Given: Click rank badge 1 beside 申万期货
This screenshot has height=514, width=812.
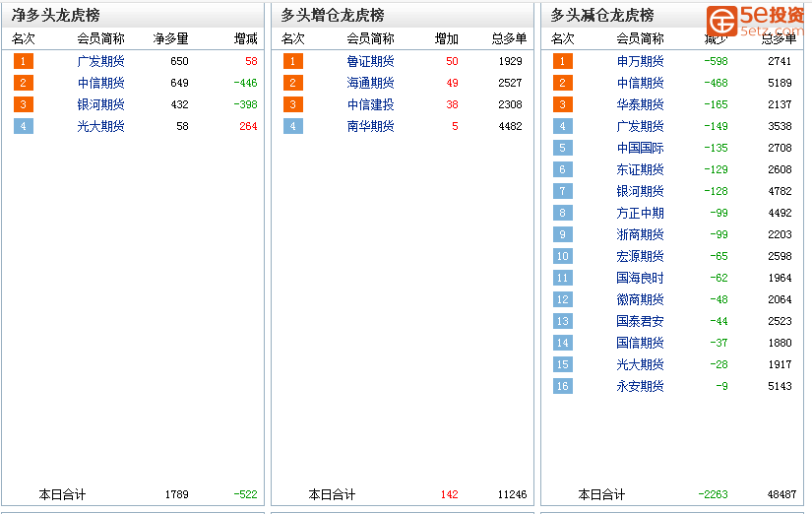Looking at the screenshot, I should point(563,61).
